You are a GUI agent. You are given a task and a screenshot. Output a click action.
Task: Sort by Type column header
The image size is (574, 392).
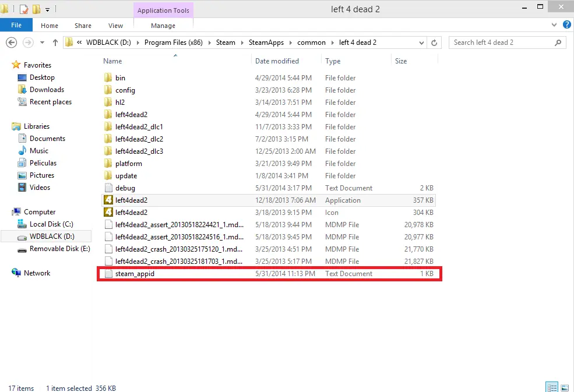tap(333, 61)
